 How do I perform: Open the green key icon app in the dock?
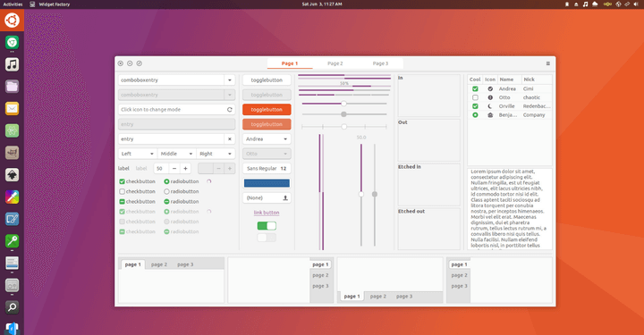click(x=12, y=241)
